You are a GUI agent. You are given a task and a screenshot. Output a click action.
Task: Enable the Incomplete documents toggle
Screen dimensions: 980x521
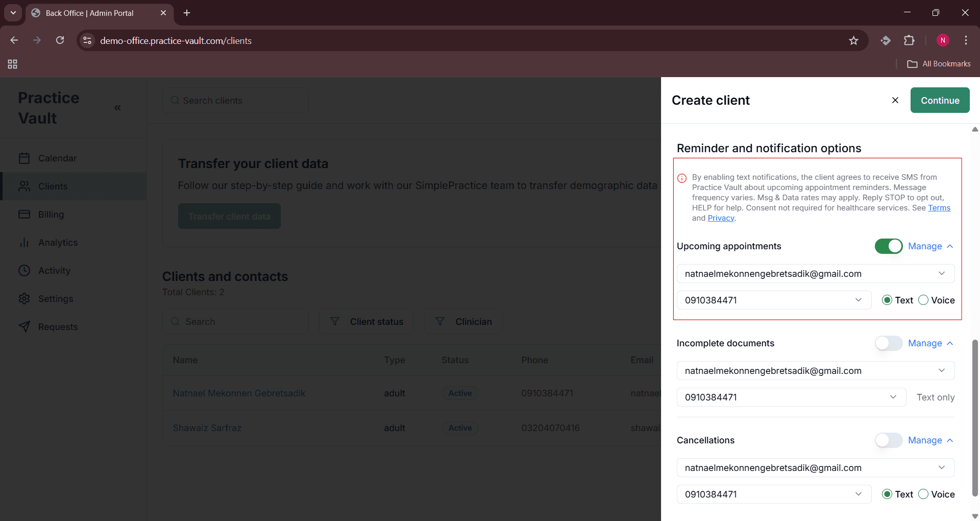coord(888,343)
